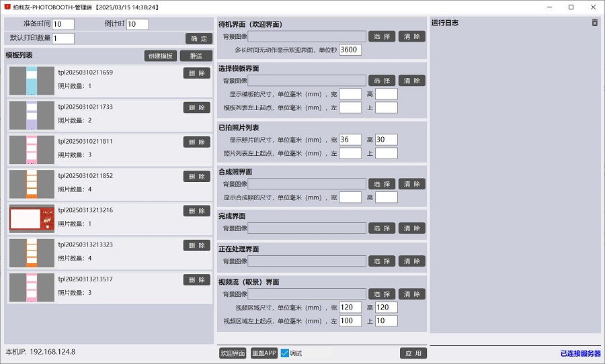
Task: Delete template tpl20250313213216
Action: click(x=196, y=211)
